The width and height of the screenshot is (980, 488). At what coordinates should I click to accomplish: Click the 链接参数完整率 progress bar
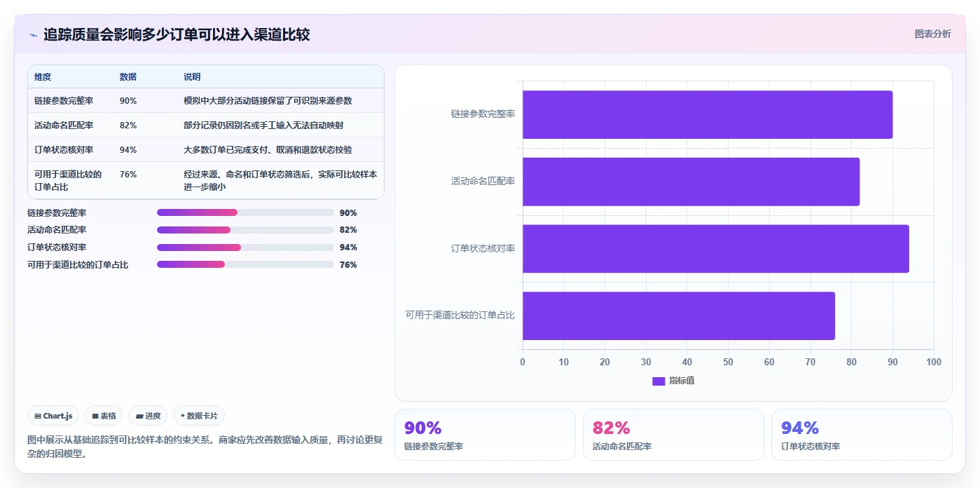pos(245,212)
